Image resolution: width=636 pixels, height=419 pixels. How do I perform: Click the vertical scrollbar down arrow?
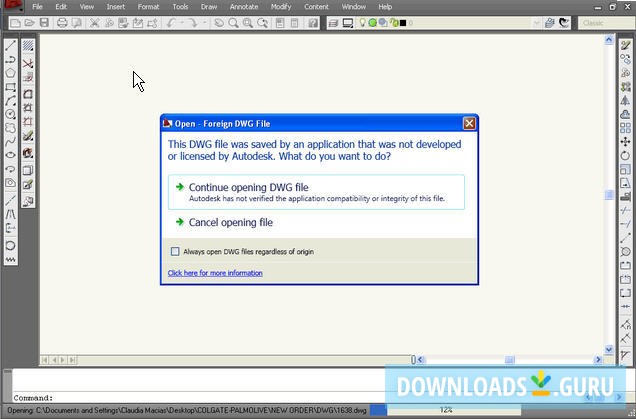pyautogui.click(x=609, y=349)
